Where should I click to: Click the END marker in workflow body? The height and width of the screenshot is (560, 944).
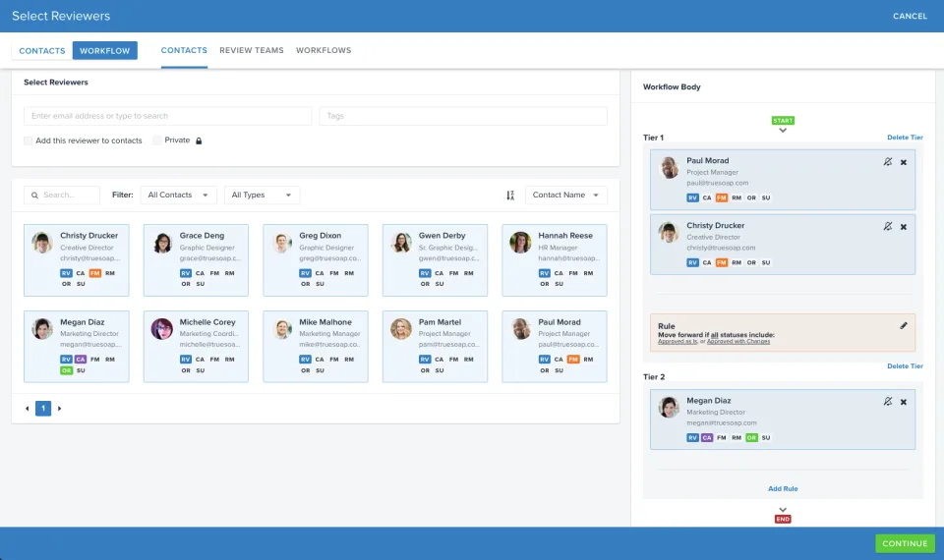pos(783,519)
